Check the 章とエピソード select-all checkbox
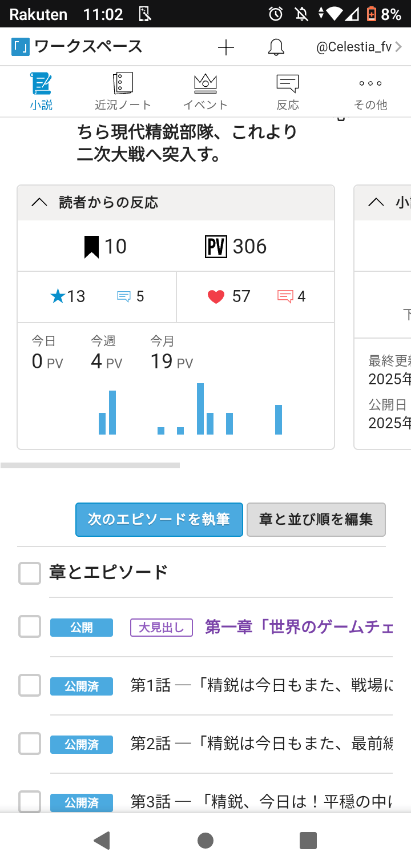Image resolution: width=411 pixels, height=868 pixels. [x=30, y=573]
